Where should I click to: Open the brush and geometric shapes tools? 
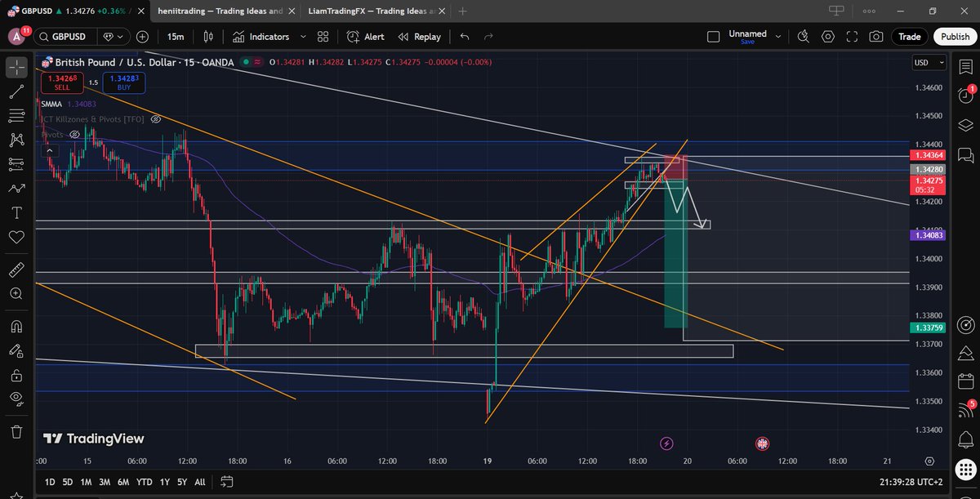16,189
